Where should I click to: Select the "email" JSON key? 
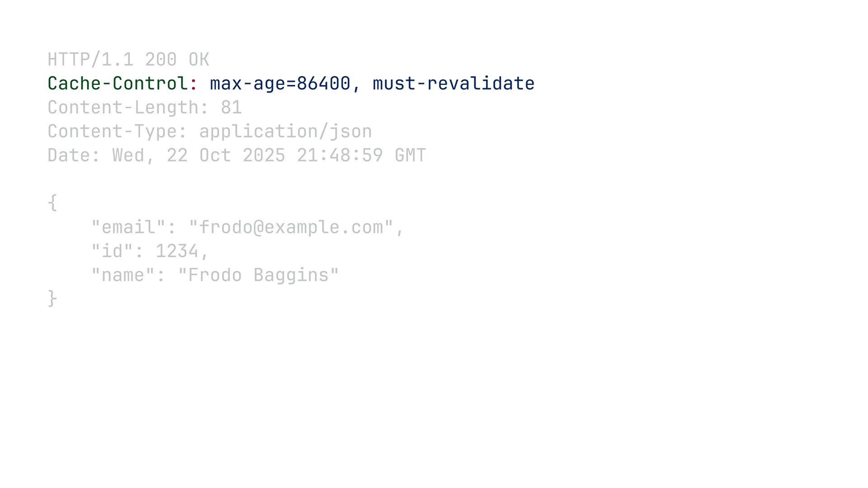(128, 227)
